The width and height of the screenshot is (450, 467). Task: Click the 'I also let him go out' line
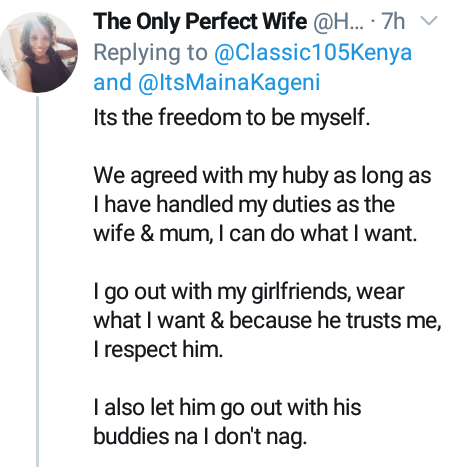click(x=227, y=407)
